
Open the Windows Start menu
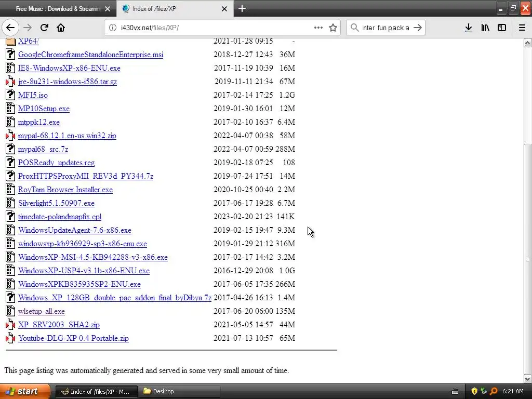pyautogui.click(x=25, y=391)
